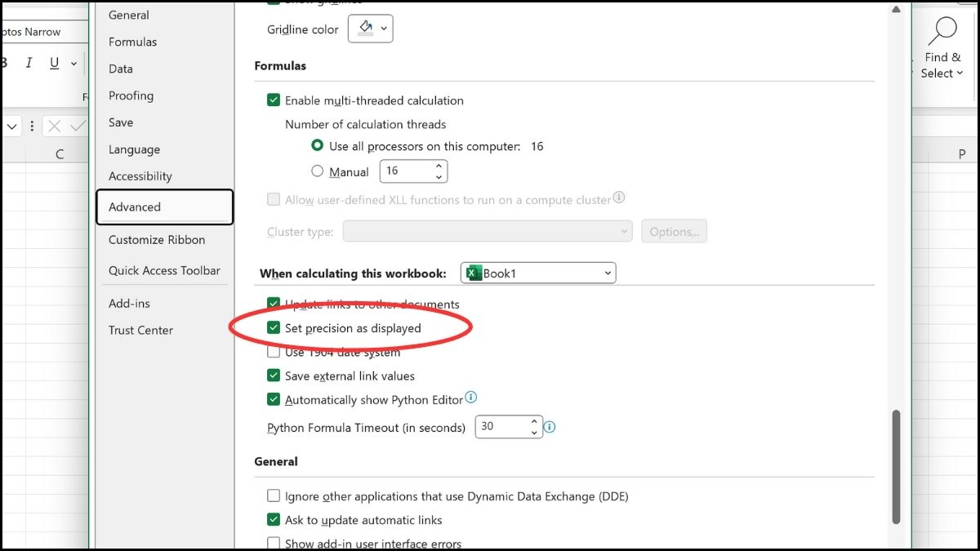Open the Gridline color dropdown

(x=372, y=29)
